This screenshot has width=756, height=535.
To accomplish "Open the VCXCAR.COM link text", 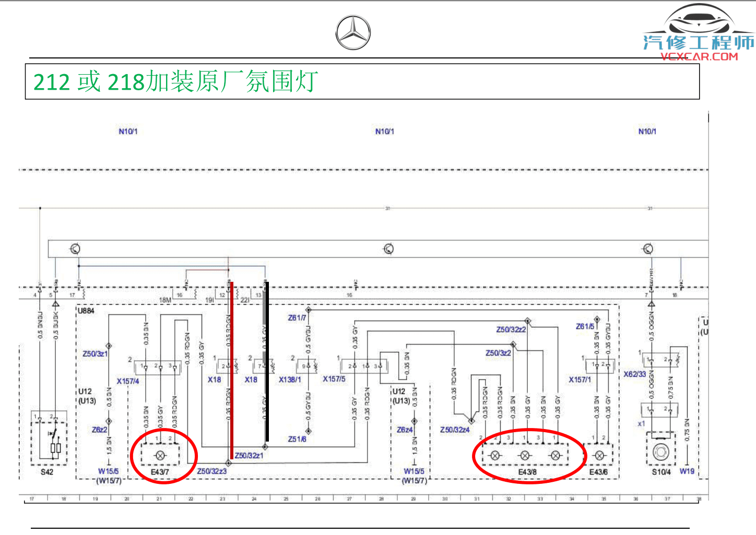I will tap(699, 56).
